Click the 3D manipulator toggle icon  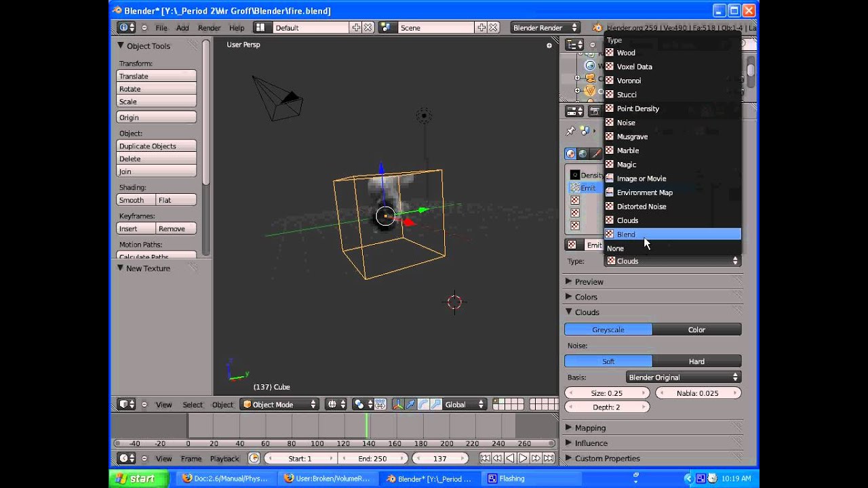[x=397, y=405]
